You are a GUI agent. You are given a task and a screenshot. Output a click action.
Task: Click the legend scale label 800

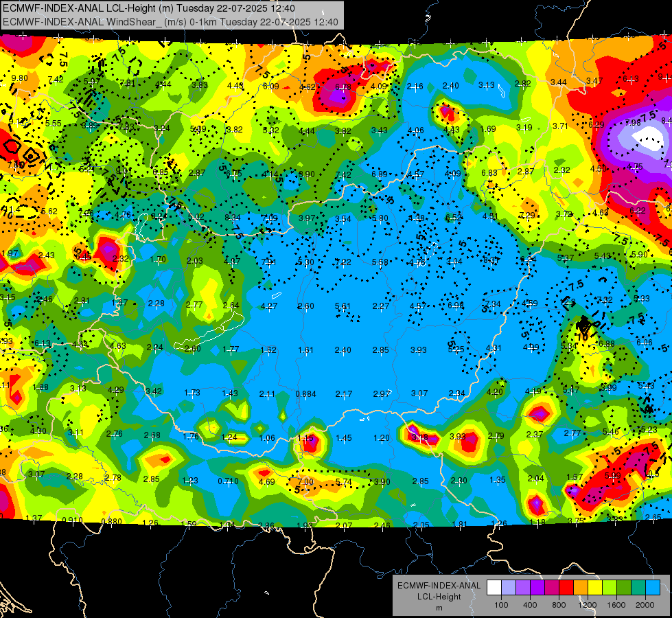tap(559, 605)
